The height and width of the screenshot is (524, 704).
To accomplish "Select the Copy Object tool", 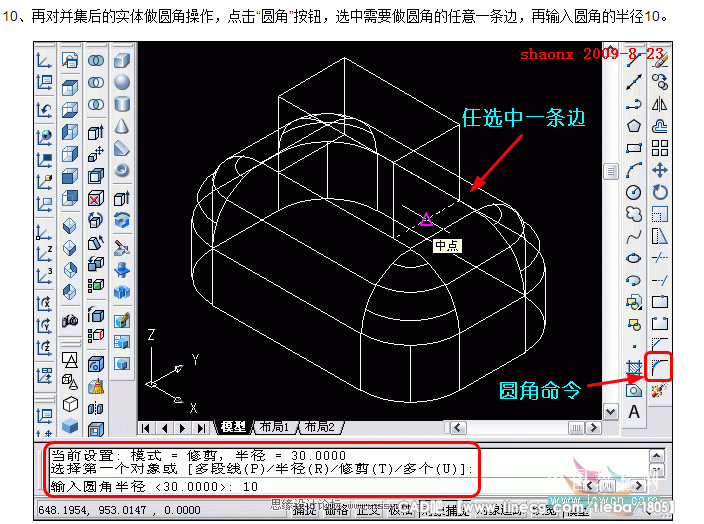I will 659,82.
